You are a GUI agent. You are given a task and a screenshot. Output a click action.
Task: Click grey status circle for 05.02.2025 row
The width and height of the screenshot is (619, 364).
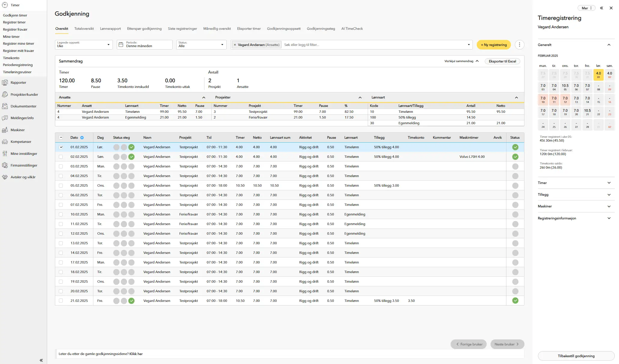tap(515, 185)
